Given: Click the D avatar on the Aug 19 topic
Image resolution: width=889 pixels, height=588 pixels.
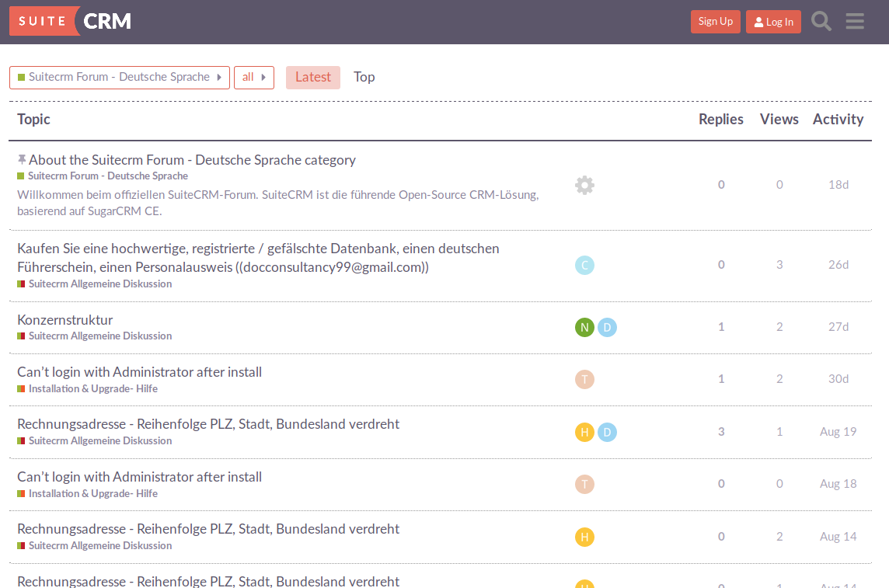Looking at the screenshot, I should click(x=607, y=432).
